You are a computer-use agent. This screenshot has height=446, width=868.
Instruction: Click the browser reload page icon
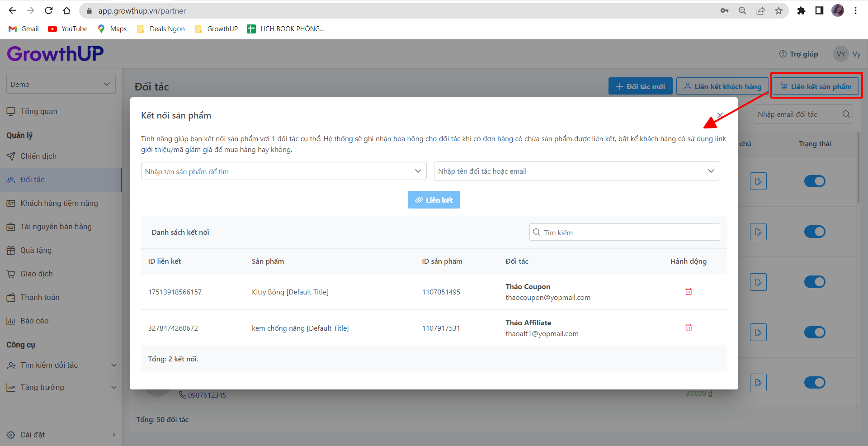coord(49,10)
